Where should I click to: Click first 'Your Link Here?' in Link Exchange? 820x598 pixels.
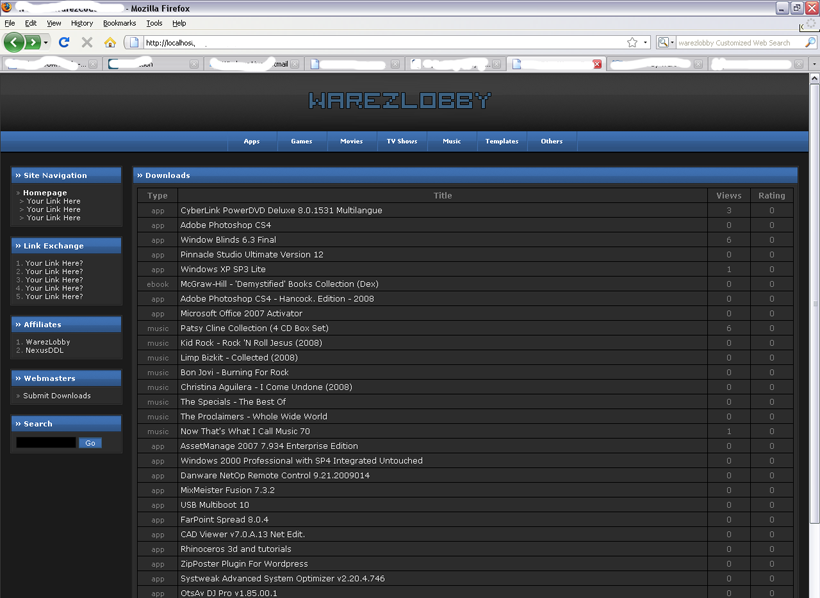click(x=54, y=263)
